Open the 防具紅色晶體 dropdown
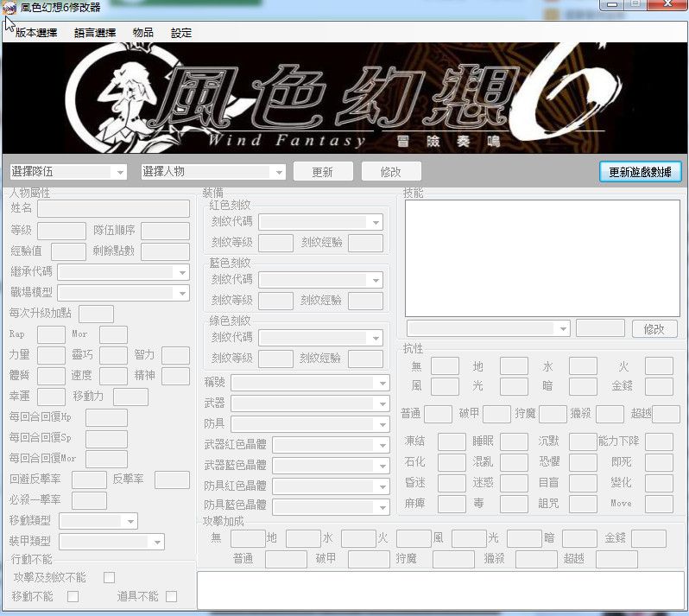Screen dimensions: 689x616 331,486
